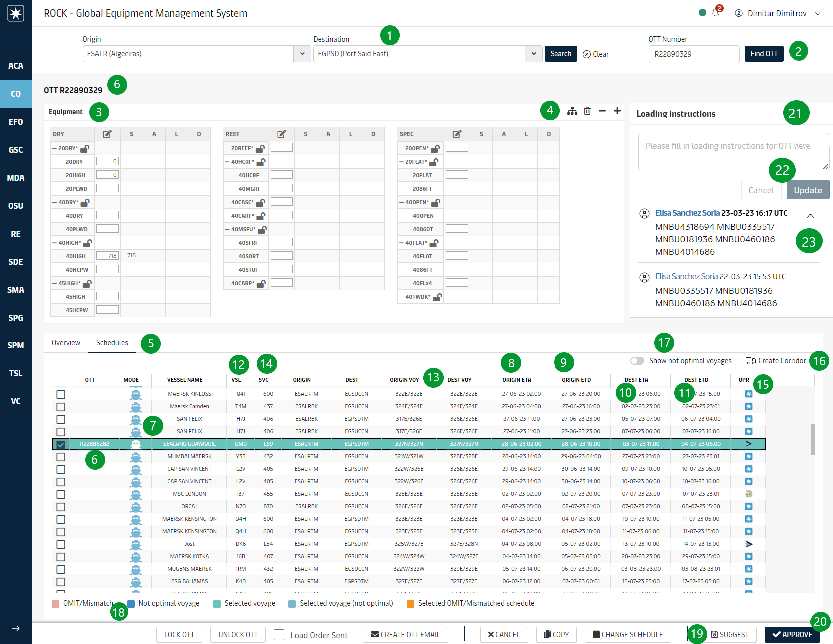Select the MAERSK KINLOSS row checkbox
This screenshot has height=644, width=833.
[61, 394]
